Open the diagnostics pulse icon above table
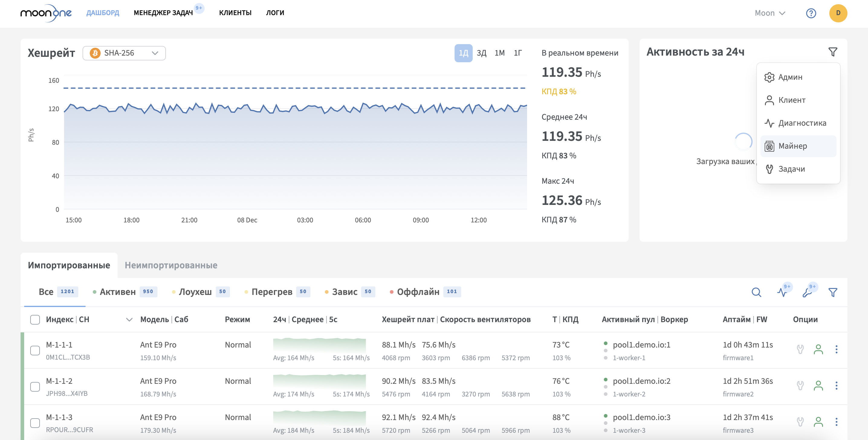The height and width of the screenshot is (440, 868). pyautogui.click(x=782, y=292)
